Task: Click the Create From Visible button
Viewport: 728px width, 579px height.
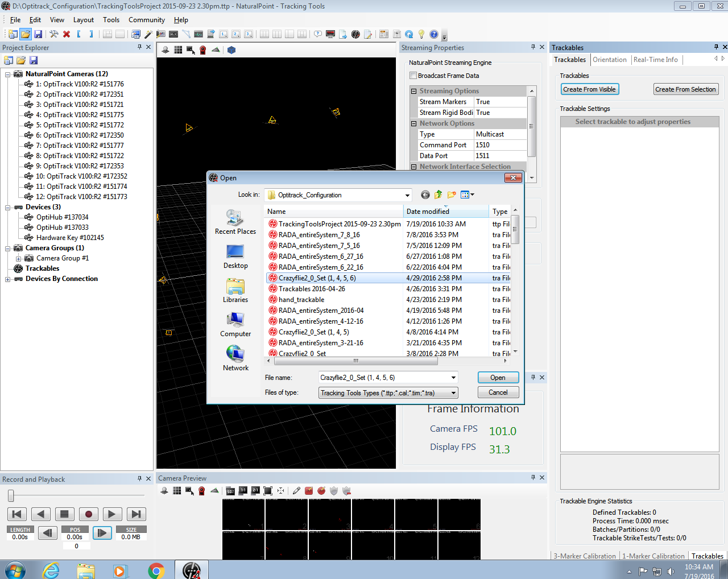Action: [589, 89]
